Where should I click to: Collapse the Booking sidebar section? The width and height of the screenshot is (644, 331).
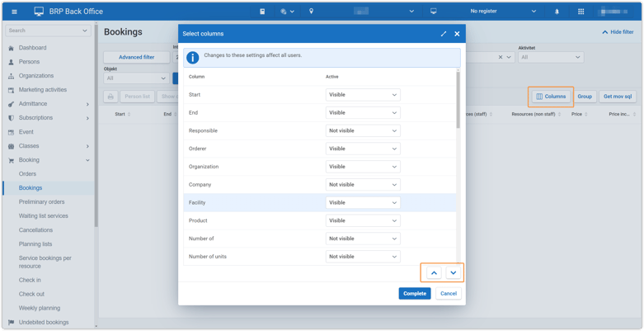[x=87, y=160]
